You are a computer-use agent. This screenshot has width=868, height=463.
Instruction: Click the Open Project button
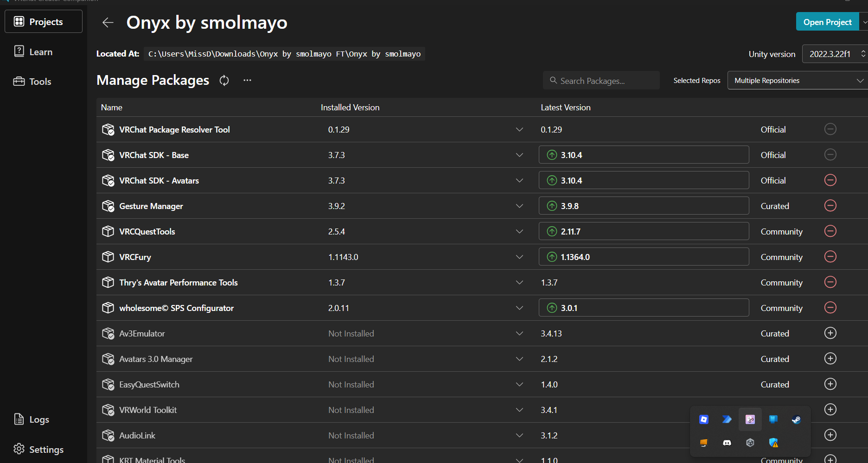pyautogui.click(x=827, y=22)
